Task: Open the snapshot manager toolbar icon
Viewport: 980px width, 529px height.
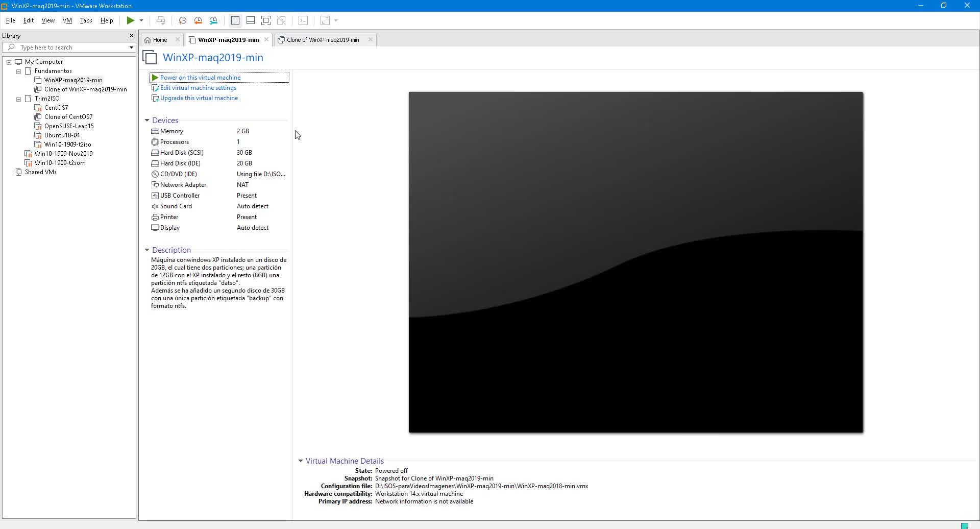Action: point(214,20)
